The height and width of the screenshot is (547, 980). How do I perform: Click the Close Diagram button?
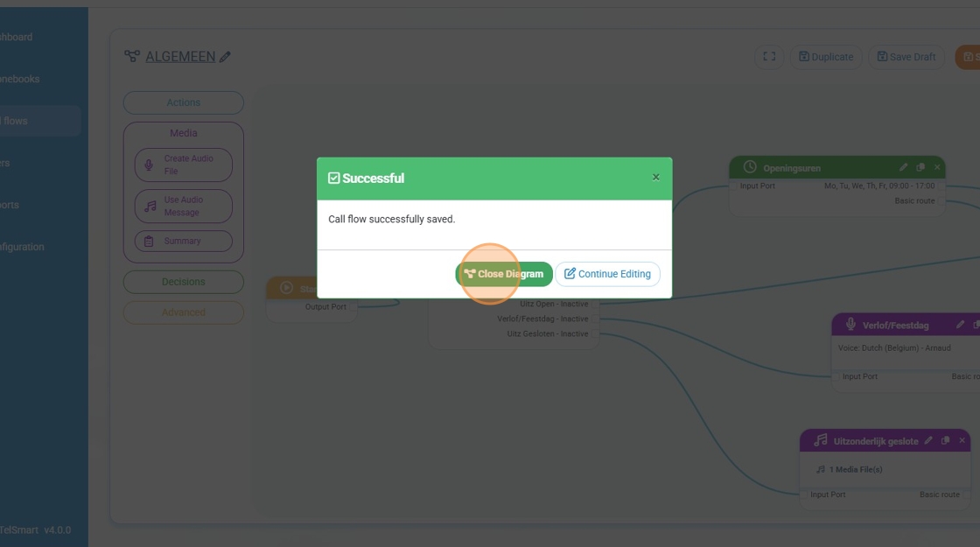click(504, 274)
